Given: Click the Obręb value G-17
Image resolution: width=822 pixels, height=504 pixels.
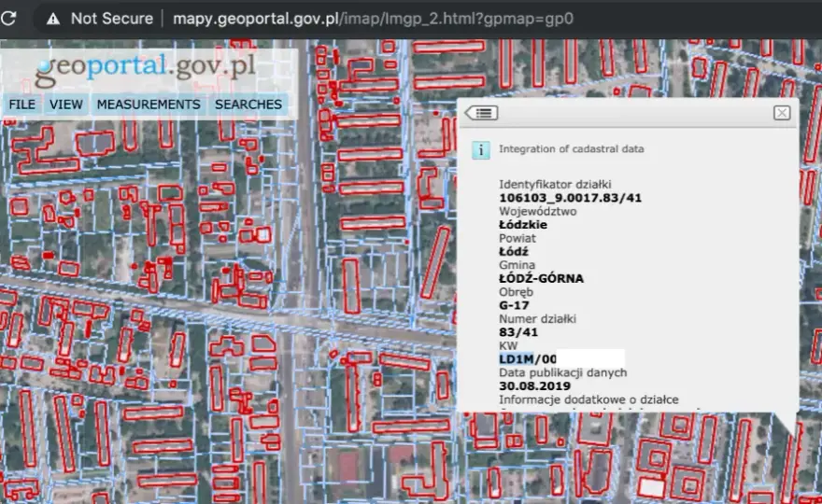Looking at the screenshot, I should click(x=514, y=305).
